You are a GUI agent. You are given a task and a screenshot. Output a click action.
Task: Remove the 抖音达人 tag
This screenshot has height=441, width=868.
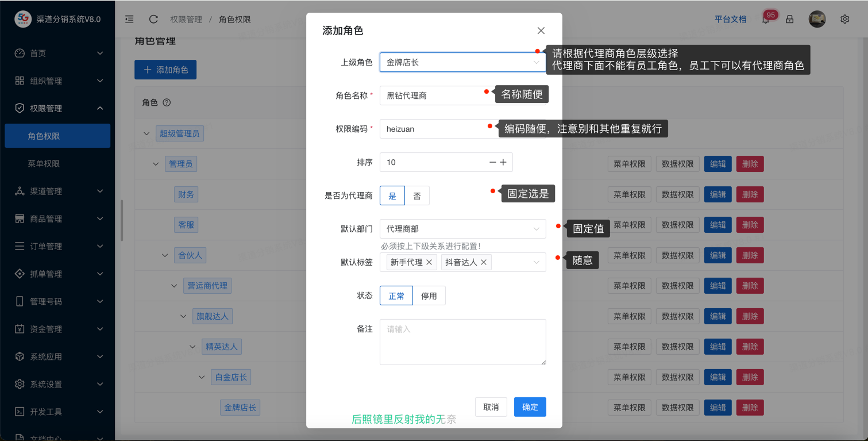tap(484, 262)
